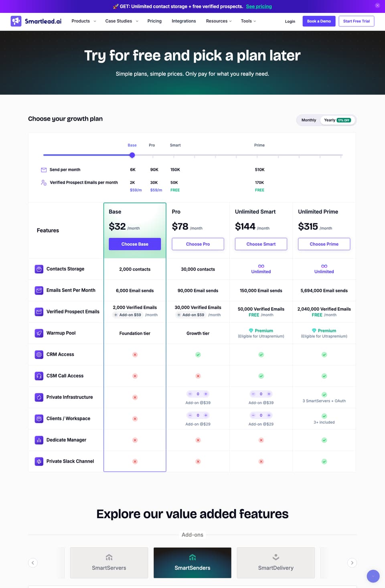Click the Choose Base button

[x=135, y=244]
